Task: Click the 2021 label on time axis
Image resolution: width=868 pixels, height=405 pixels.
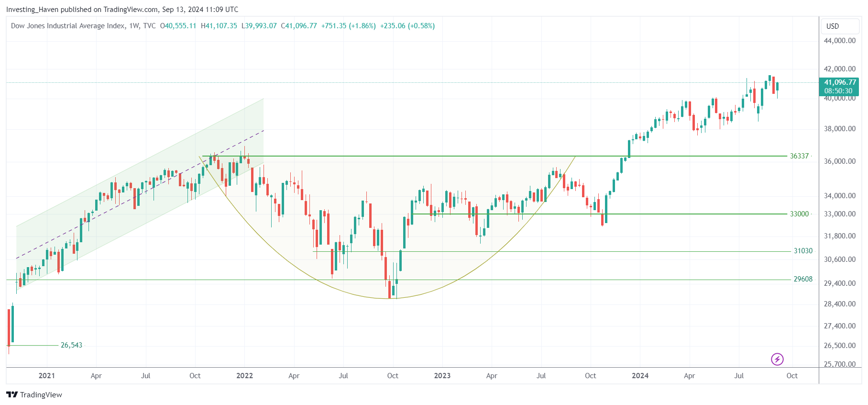Action: (x=47, y=376)
